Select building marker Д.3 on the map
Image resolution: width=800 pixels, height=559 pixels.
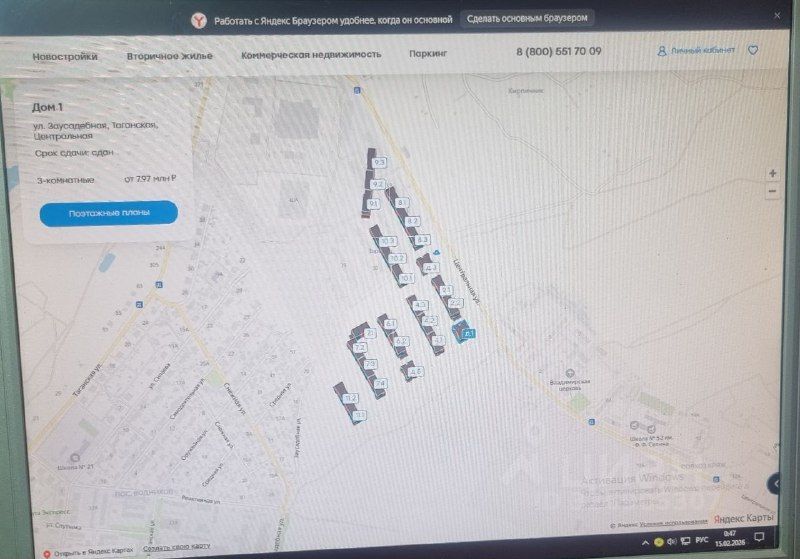(x=431, y=267)
